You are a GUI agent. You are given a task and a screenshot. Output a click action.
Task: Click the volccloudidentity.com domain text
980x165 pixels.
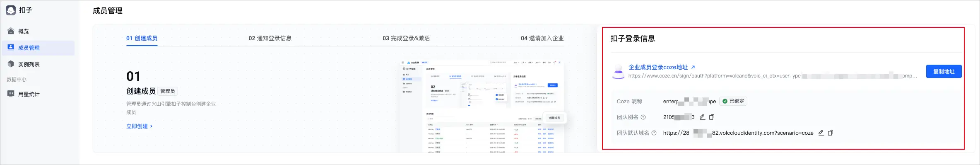coord(738,133)
